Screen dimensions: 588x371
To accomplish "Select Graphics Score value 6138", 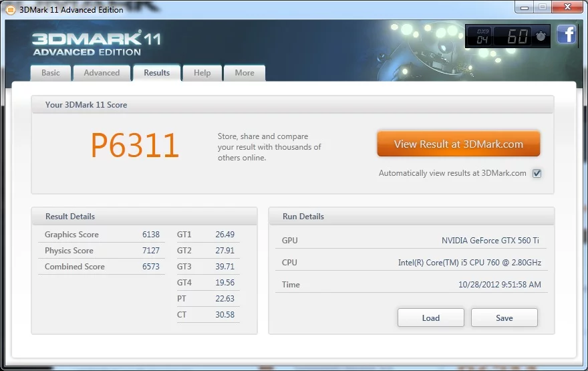I will pyautogui.click(x=151, y=235).
